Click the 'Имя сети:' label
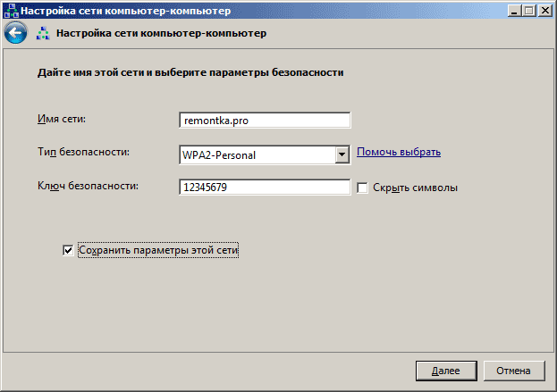 tap(62, 119)
